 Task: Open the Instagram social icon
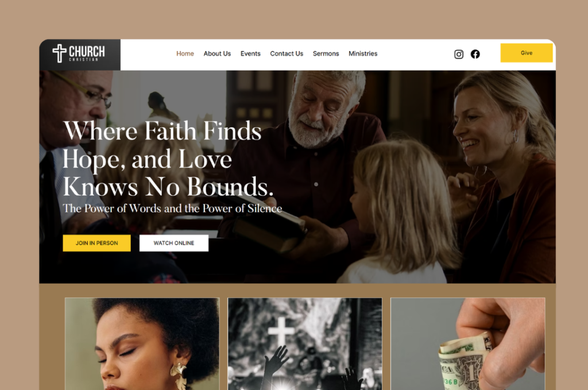459,55
